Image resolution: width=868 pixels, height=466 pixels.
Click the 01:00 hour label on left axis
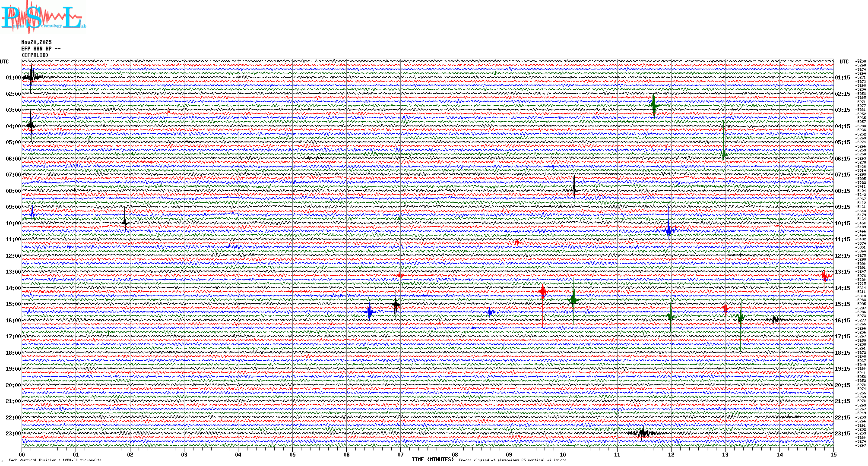13,78
